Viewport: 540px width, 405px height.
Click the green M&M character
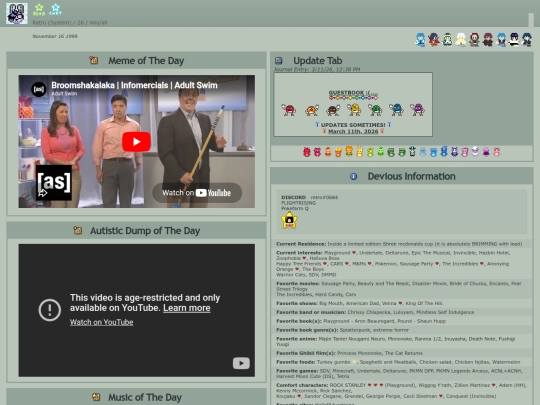point(375,110)
